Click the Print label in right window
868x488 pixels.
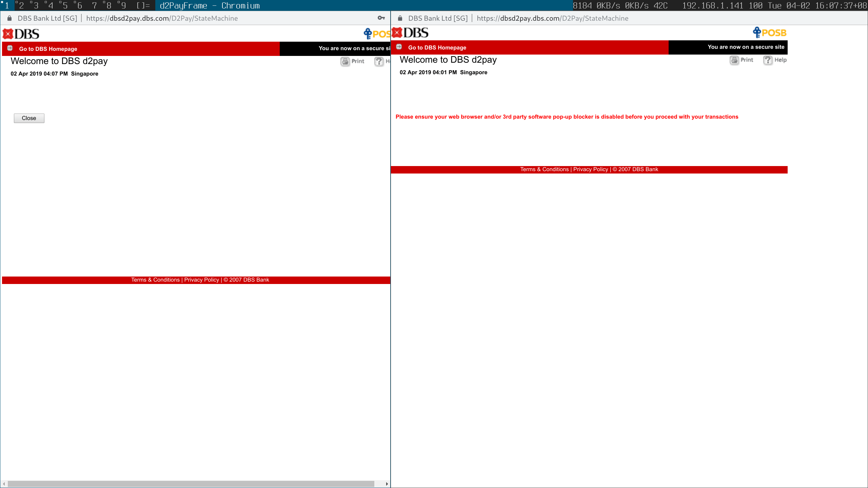[747, 60]
